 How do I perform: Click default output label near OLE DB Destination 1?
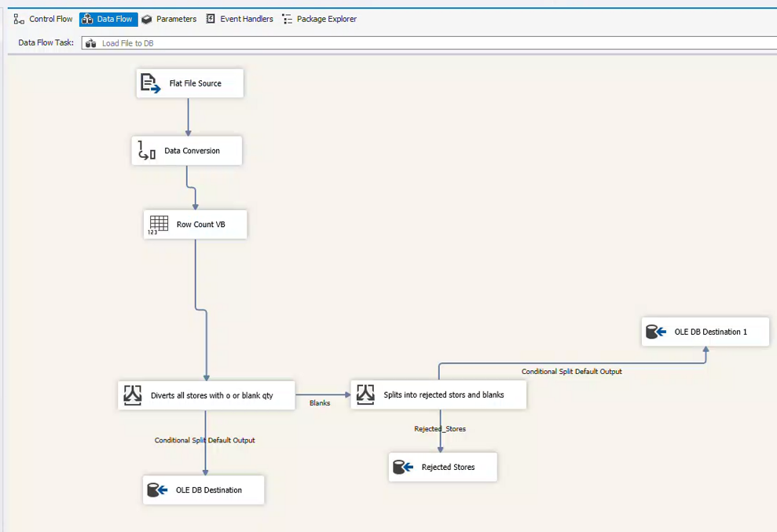pyautogui.click(x=571, y=372)
